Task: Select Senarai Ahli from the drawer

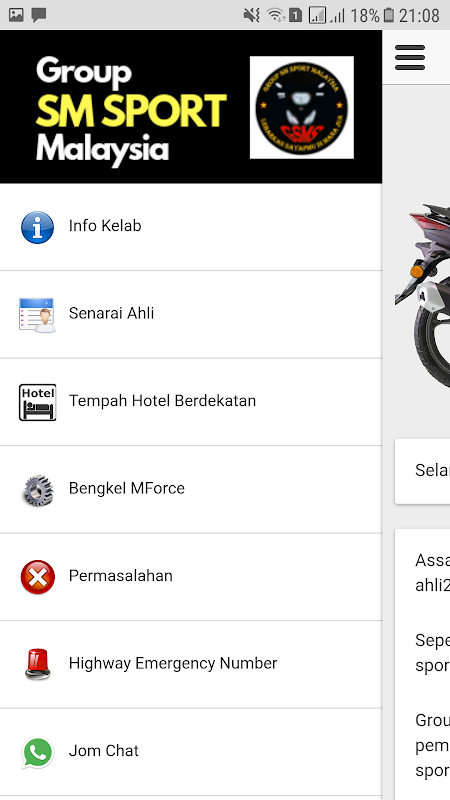Action: tap(191, 315)
